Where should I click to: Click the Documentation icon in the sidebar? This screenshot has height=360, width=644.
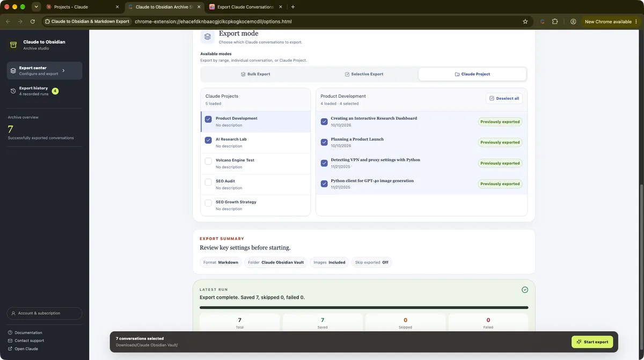pos(10,333)
